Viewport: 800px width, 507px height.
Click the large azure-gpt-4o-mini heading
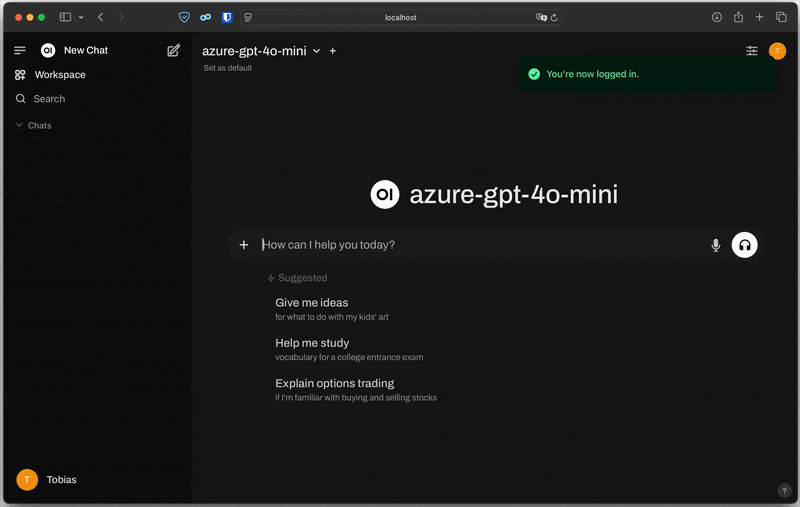pyautogui.click(x=513, y=195)
